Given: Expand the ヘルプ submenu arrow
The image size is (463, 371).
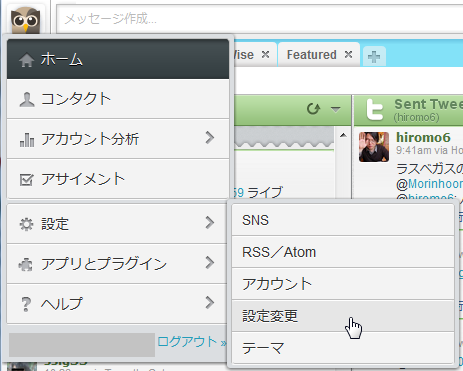Looking at the screenshot, I should pyautogui.click(x=210, y=302).
